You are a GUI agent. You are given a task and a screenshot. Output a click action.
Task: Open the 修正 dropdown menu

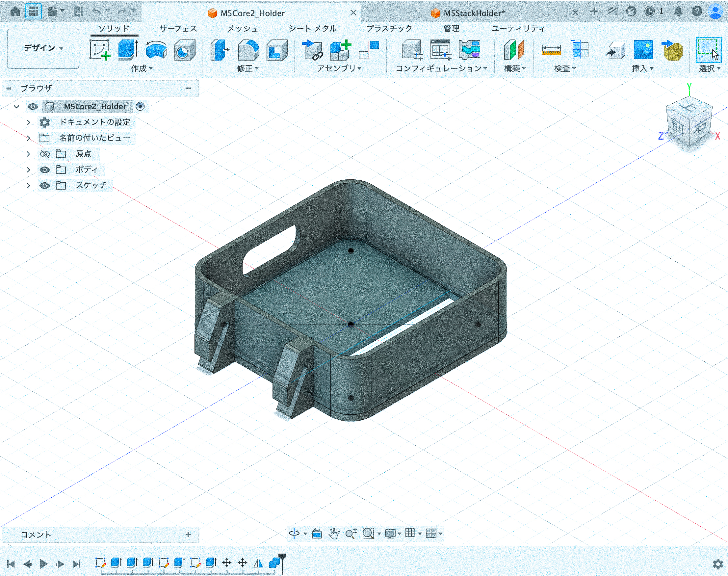click(x=247, y=68)
